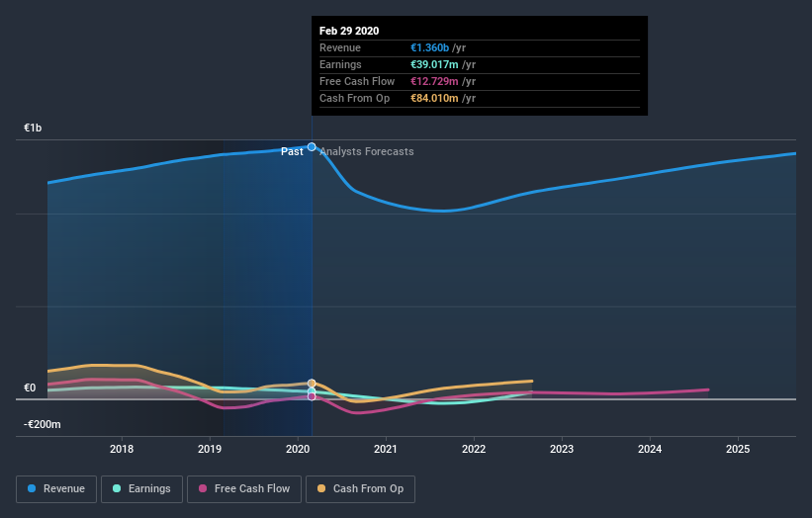Click the orange Cash From Op data point
The height and width of the screenshot is (518, 812).
pos(312,384)
